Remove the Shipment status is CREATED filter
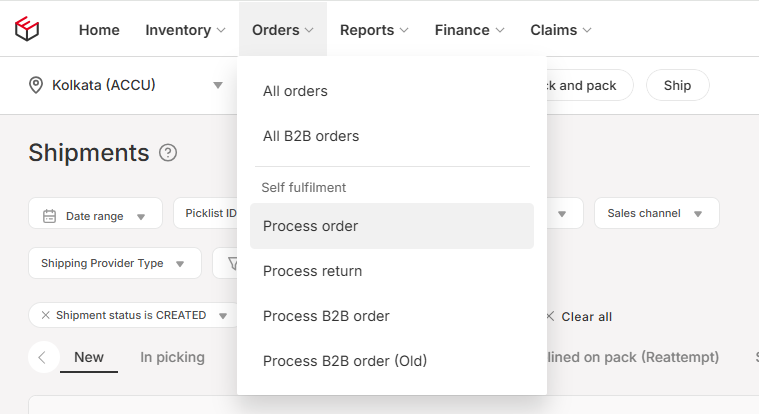The width and height of the screenshot is (759, 414). tap(46, 315)
